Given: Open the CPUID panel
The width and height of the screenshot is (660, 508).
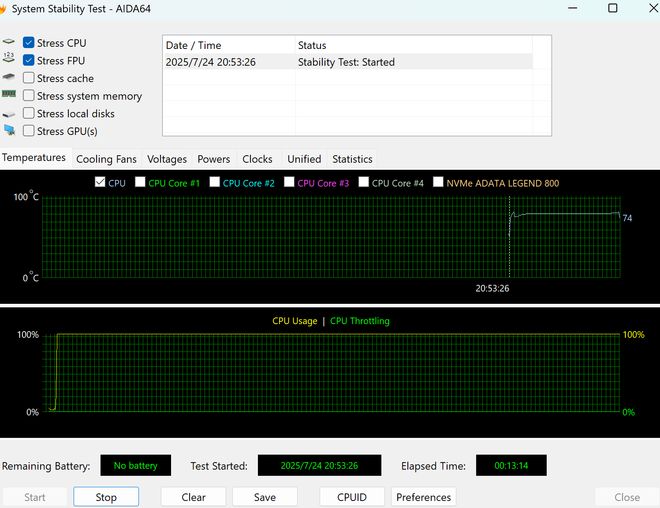Looking at the screenshot, I should (351, 497).
